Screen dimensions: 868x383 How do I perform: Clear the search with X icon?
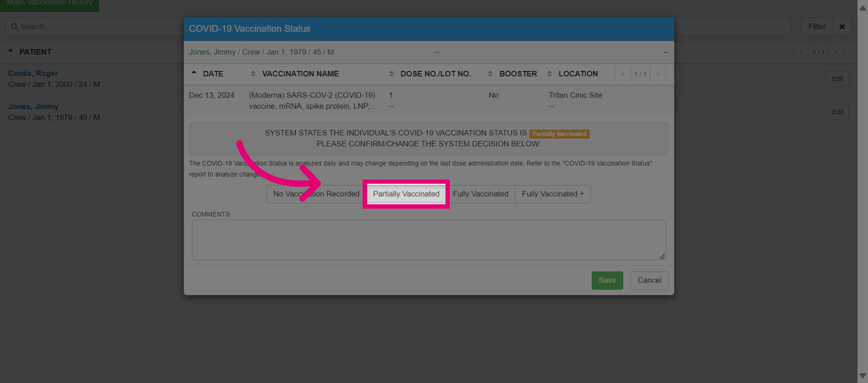[x=842, y=27]
